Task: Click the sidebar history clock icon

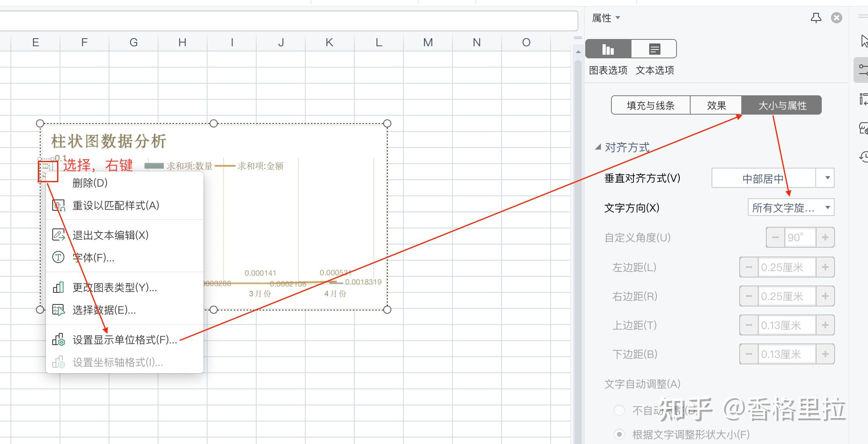Action: coord(864,156)
